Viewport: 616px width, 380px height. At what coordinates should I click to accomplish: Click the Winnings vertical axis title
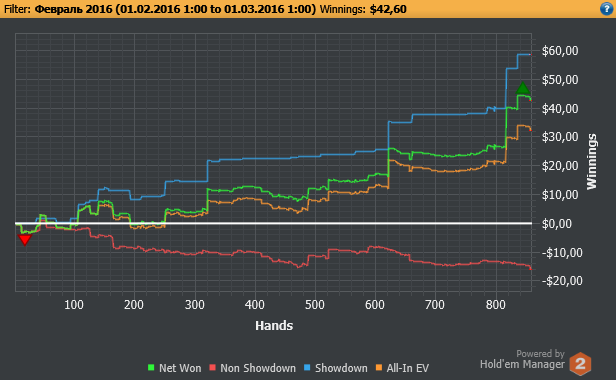[591, 162]
